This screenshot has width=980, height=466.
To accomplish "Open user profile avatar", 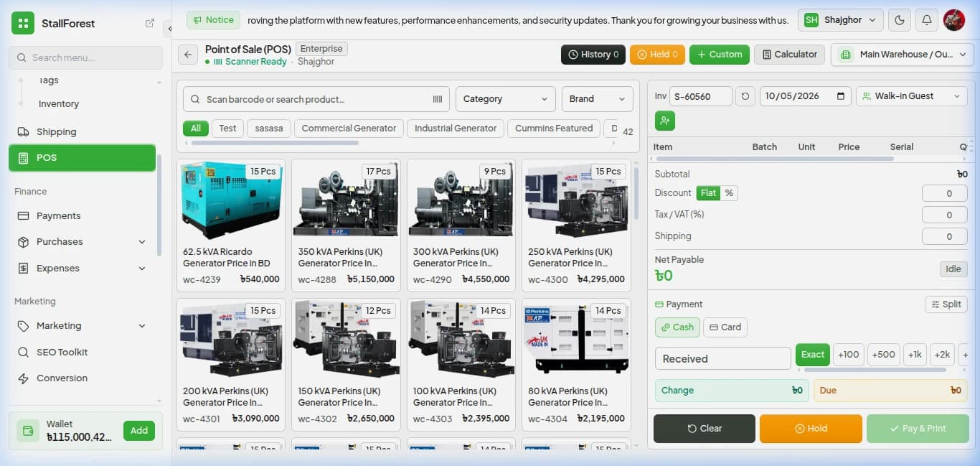I will pyautogui.click(x=953, y=20).
